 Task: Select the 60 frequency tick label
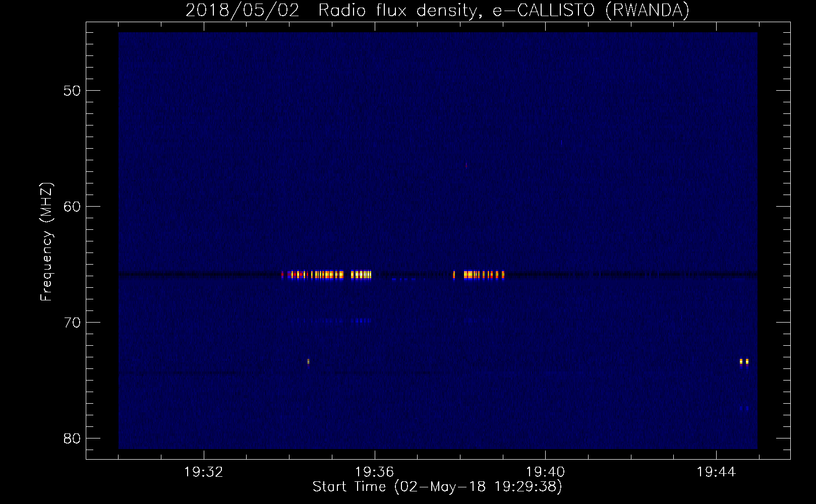click(x=72, y=207)
